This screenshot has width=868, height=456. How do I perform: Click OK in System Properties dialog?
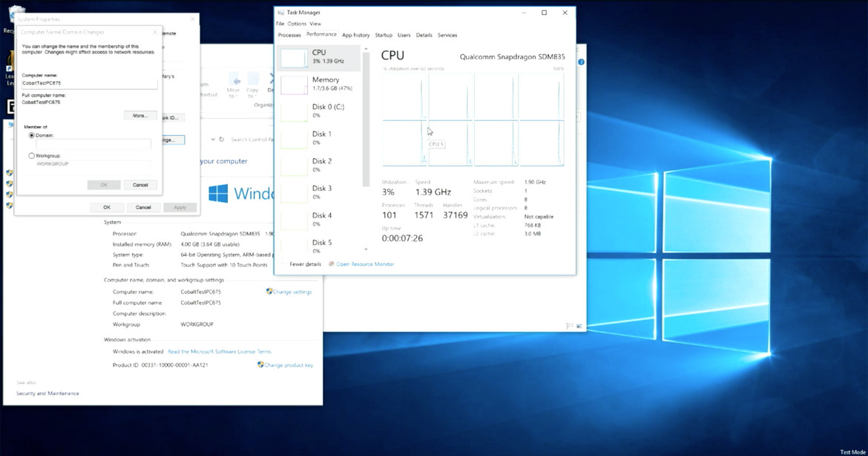click(107, 207)
